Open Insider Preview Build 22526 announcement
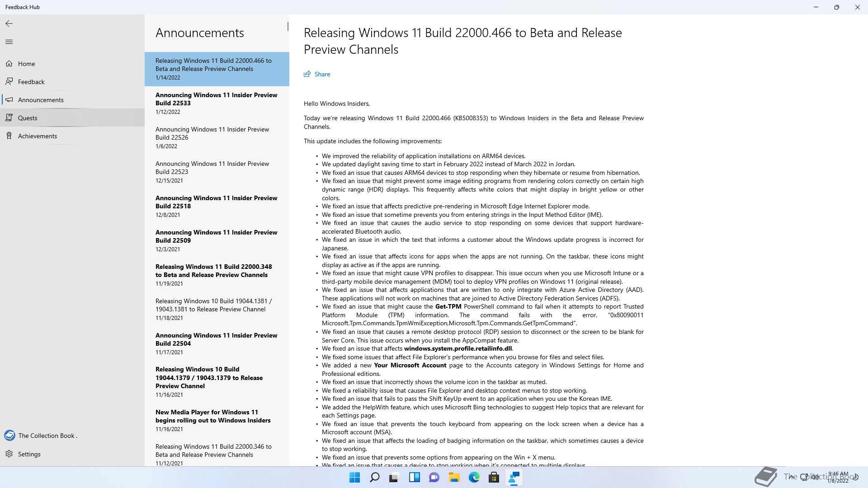868x488 pixels. pos(217,138)
